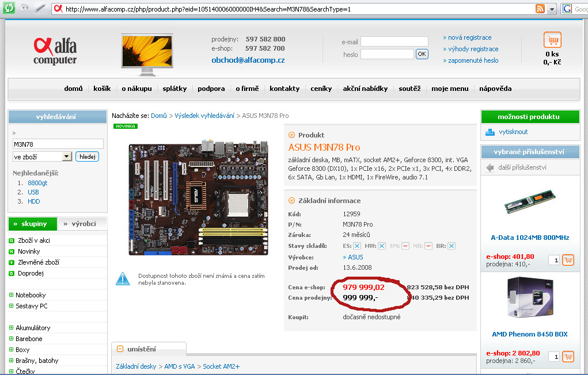Viewport: 588px width, 375px height.
Task: Click the HW stock status box
Action: [x=382, y=246]
